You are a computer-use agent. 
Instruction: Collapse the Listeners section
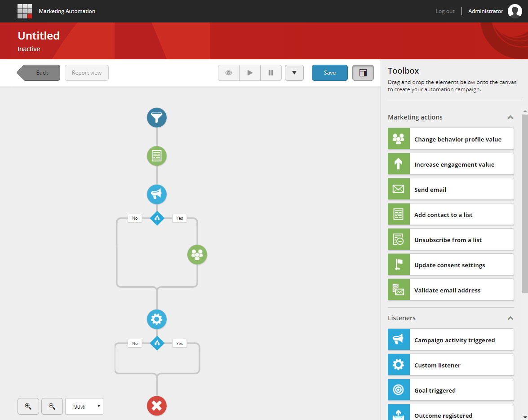click(510, 318)
